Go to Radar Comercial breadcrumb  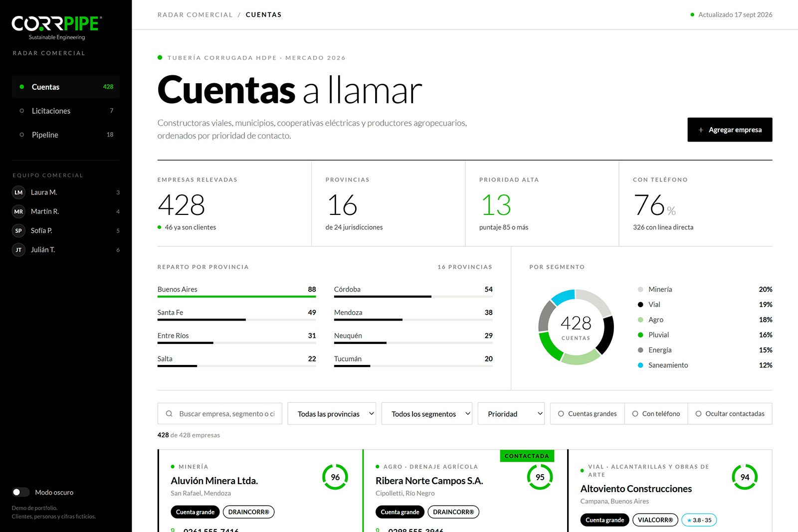click(195, 15)
